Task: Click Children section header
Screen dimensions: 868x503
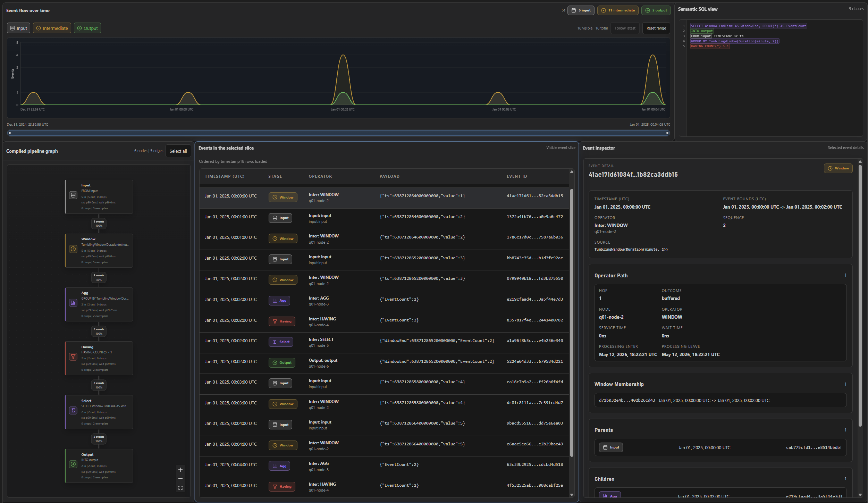Action: [604, 479]
